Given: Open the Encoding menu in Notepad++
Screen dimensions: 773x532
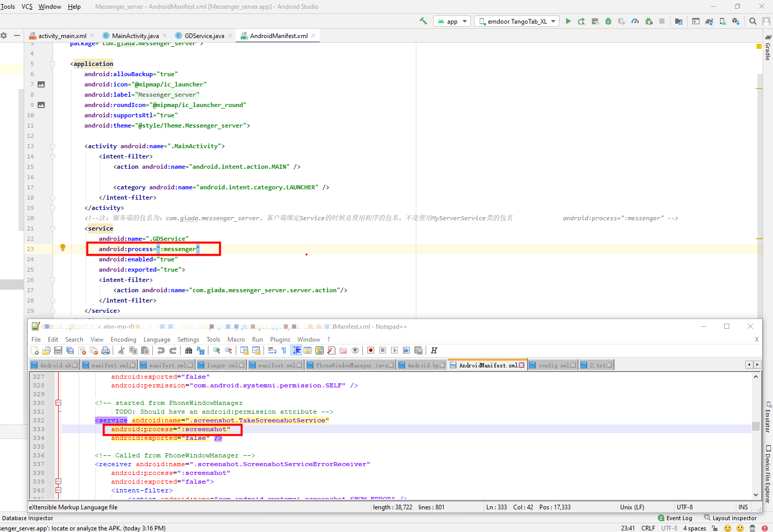Looking at the screenshot, I should pos(124,340).
